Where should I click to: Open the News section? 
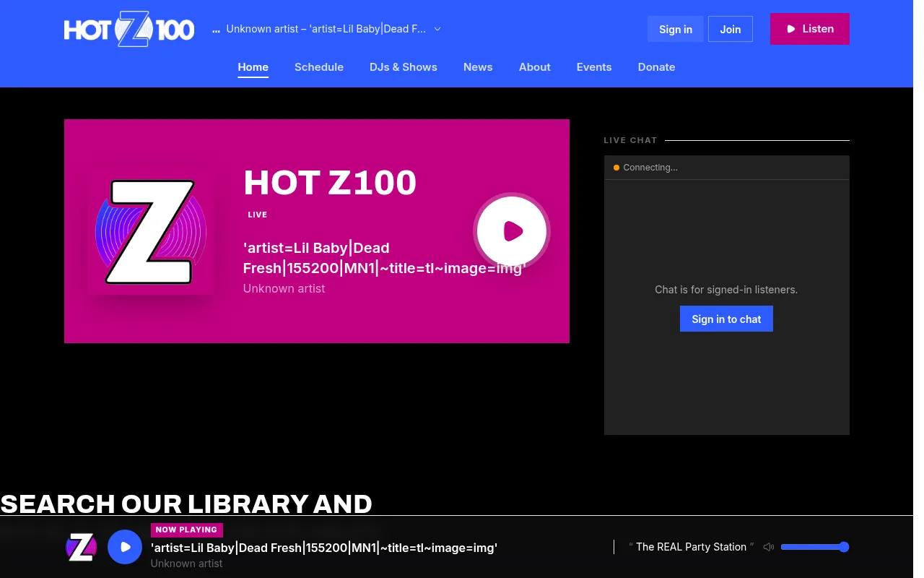(x=478, y=67)
